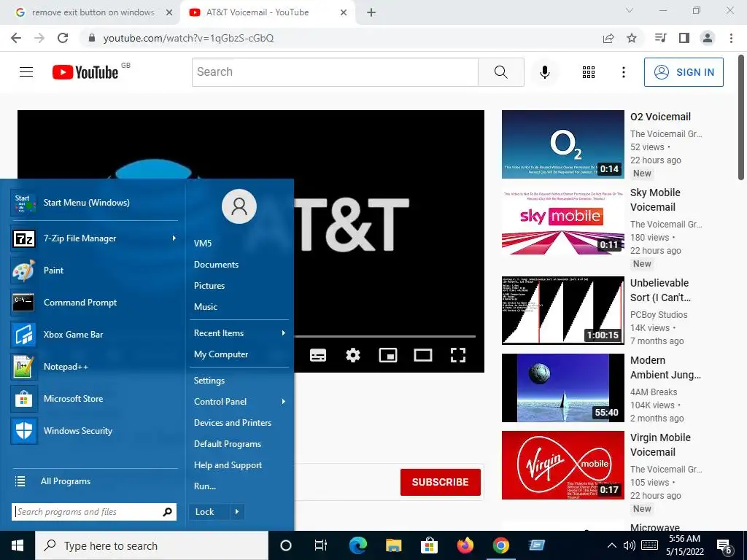Open the Chrome side panel
This screenshot has width=747, height=560.
[684, 38]
